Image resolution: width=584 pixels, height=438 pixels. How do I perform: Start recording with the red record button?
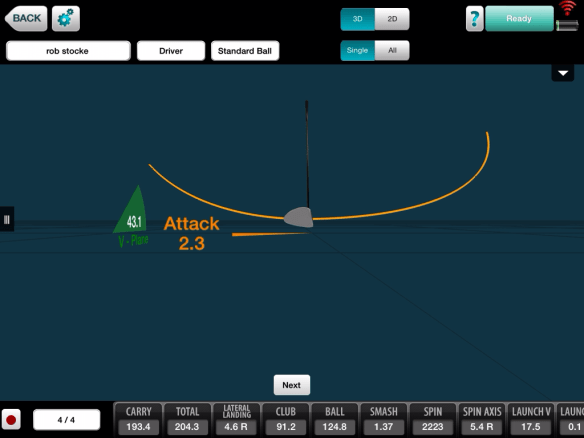coord(11,420)
